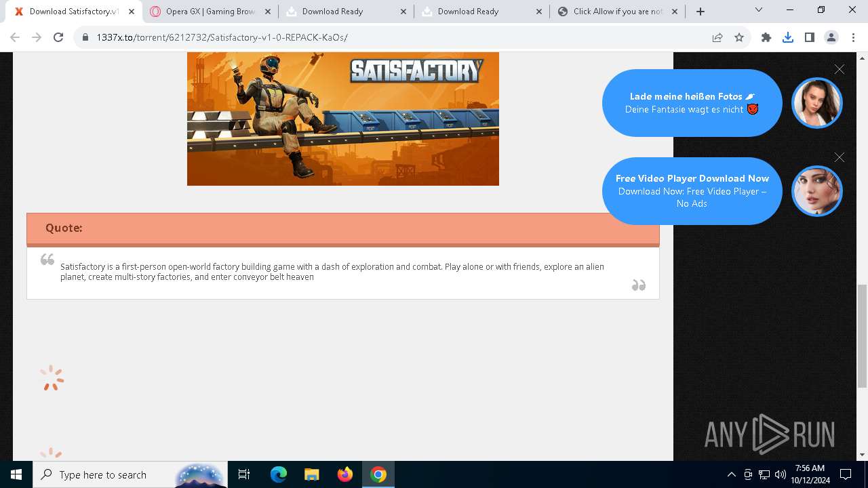Open the volume speaker control
This screenshot has width=868, height=488.
pos(780,474)
